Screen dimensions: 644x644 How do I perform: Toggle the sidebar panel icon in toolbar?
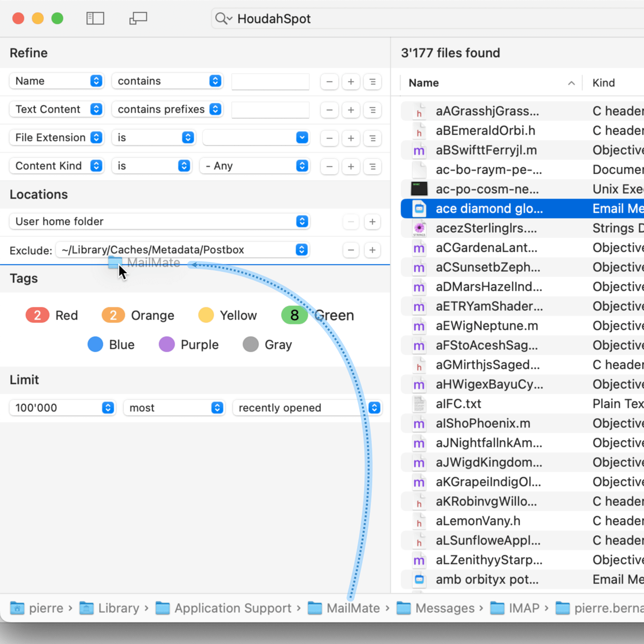click(x=95, y=19)
